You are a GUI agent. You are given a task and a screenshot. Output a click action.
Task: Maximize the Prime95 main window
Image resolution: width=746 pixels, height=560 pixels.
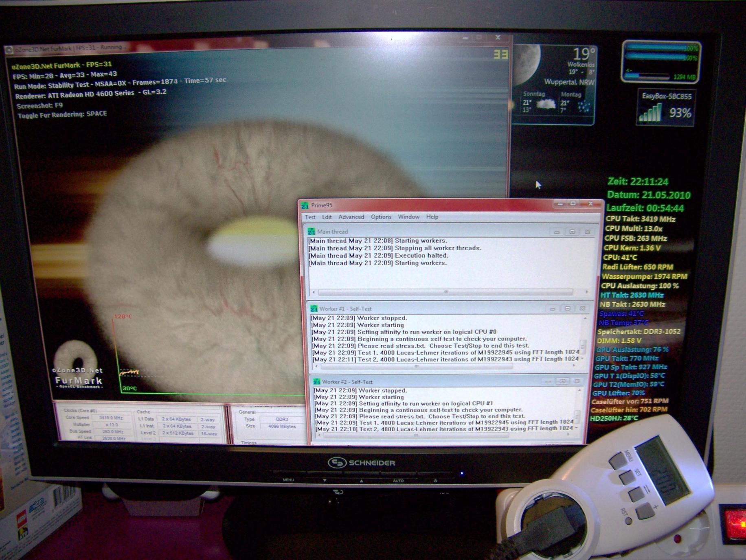[573, 203]
